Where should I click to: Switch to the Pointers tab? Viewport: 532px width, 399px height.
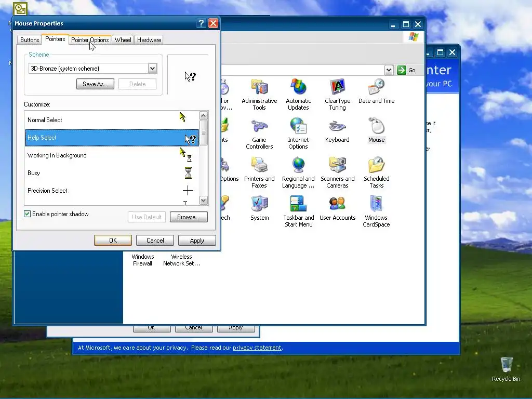coord(55,38)
